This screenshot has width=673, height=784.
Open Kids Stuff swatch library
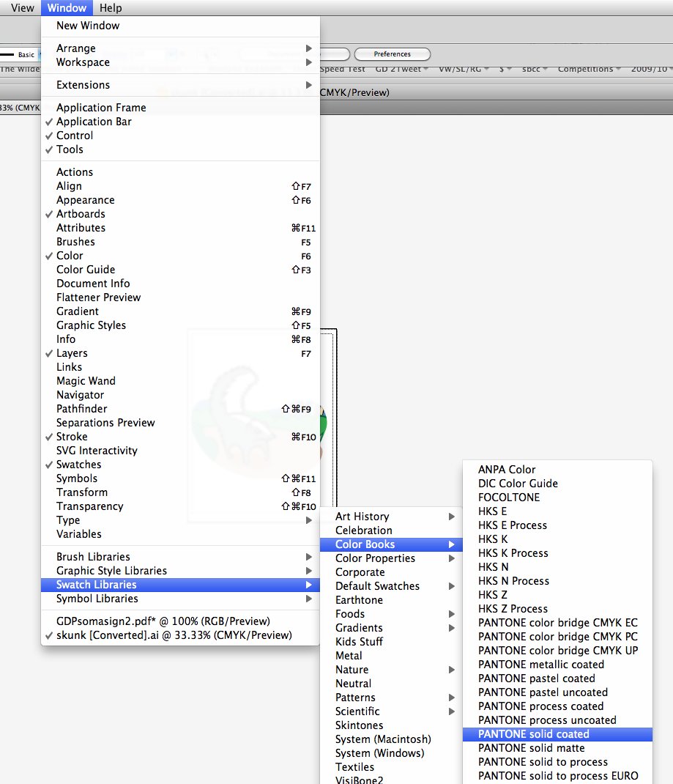tap(391, 642)
